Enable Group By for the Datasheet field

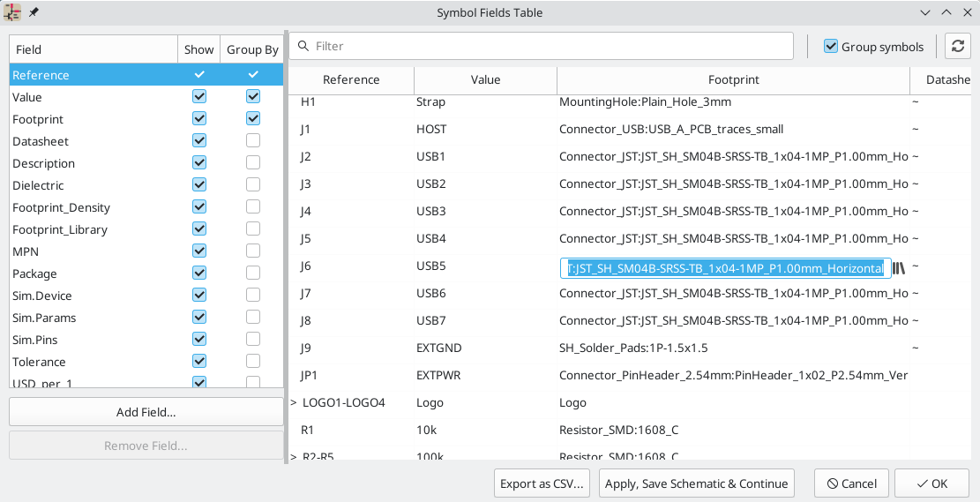coord(252,140)
